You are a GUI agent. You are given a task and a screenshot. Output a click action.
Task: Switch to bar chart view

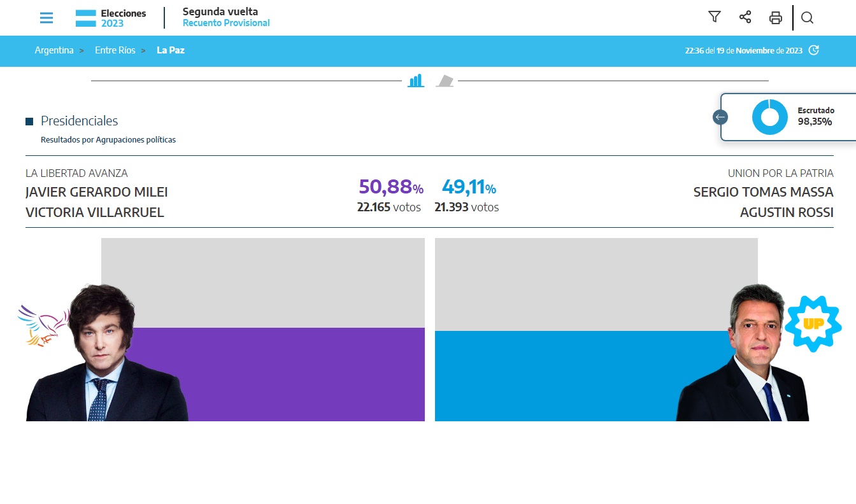pos(416,81)
